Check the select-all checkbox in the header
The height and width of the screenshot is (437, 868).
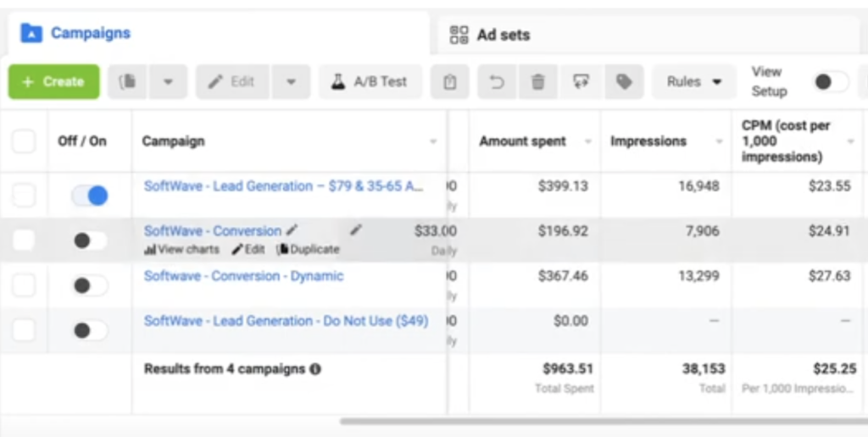pyautogui.click(x=24, y=141)
